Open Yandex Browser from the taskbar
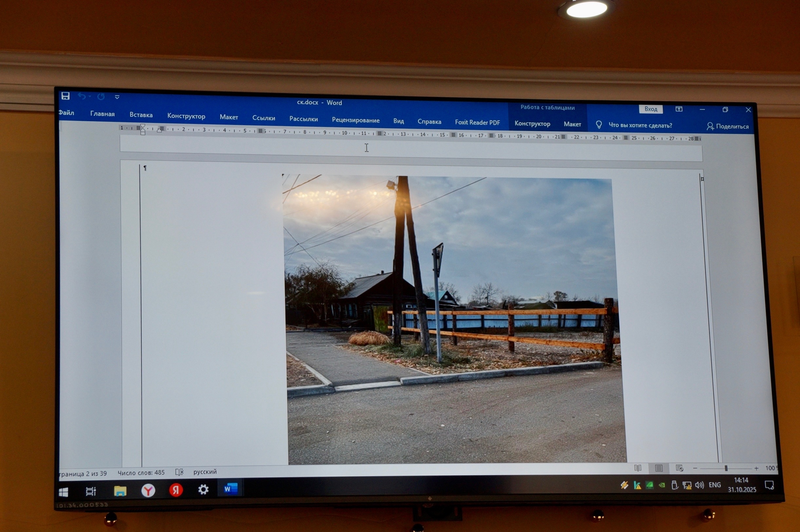This screenshot has height=532, width=800. pyautogui.click(x=148, y=490)
